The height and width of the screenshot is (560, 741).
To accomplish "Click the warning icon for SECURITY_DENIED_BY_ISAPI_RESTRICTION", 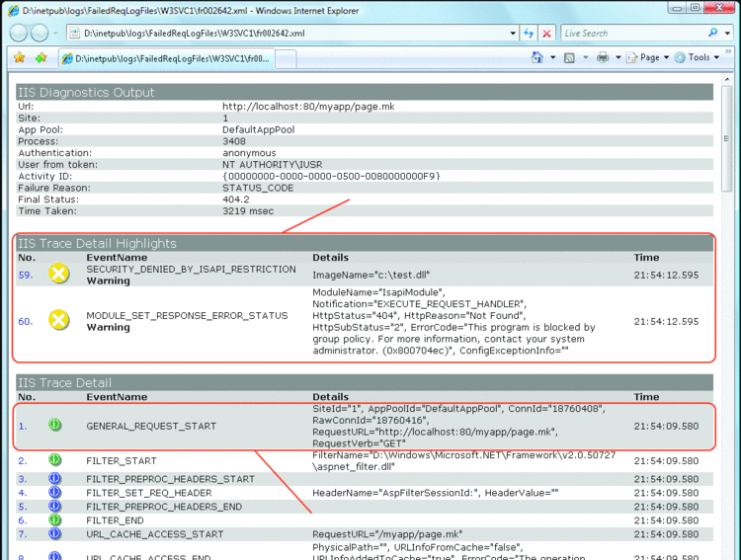I will [x=59, y=274].
